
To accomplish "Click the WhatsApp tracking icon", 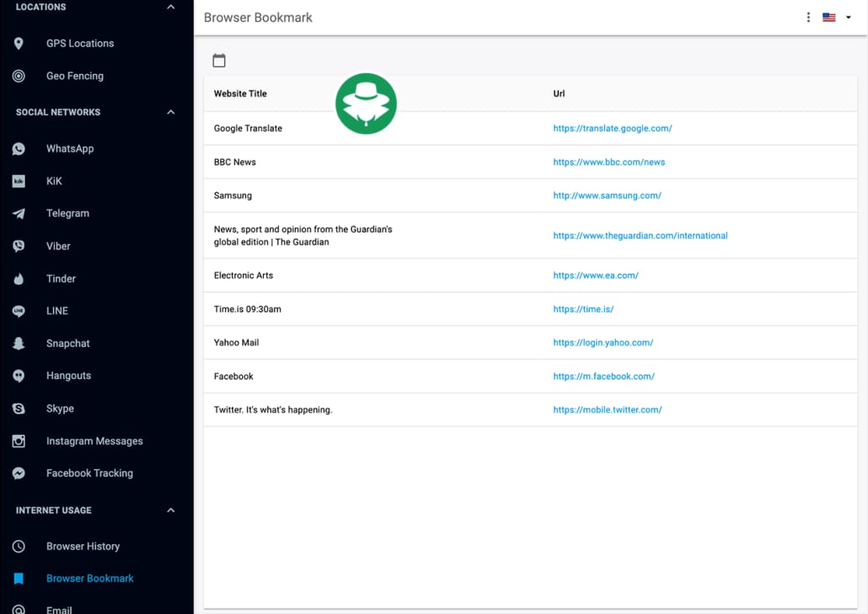I will (x=18, y=148).
